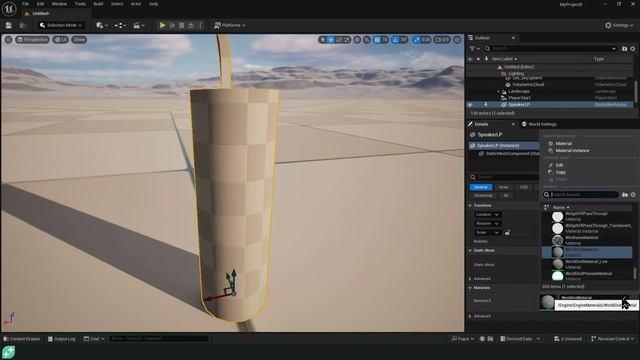Activate the translate gizmo tool
Image resolution: width=640 pixels, height=360 pixels.
tap(331, 40)
